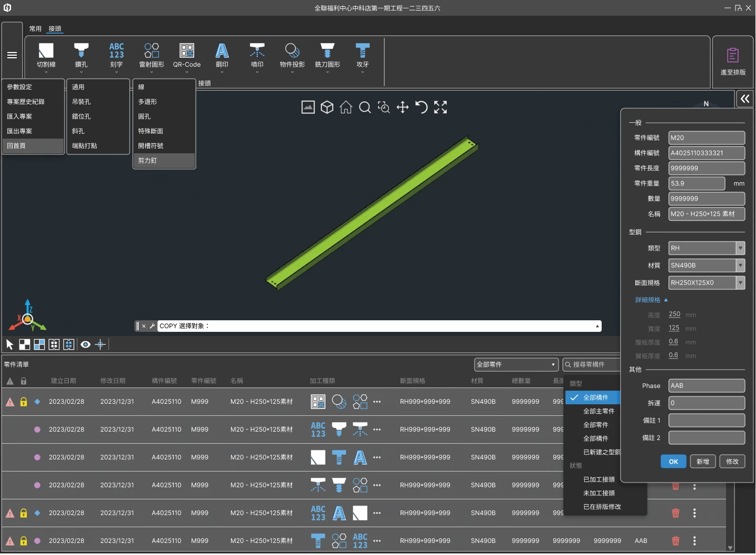The width and height of the screenshot is (756, 555).
Task: Click the 修改 button
Action: coord(732,462)
